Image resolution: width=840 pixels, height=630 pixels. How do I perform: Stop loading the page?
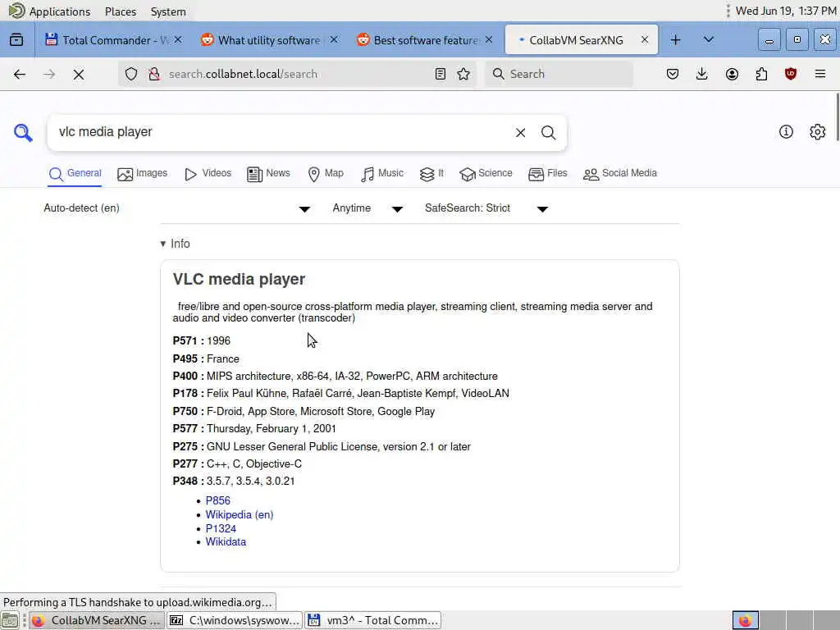coord(79,74)
